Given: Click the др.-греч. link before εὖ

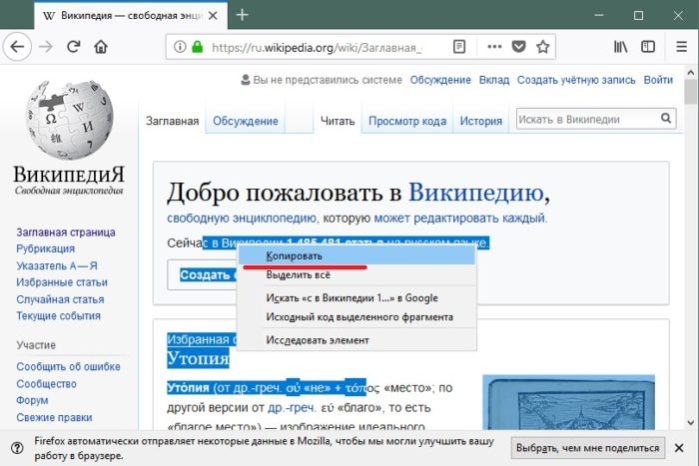Looking at the screenshot, I should [x=291, y=408].
